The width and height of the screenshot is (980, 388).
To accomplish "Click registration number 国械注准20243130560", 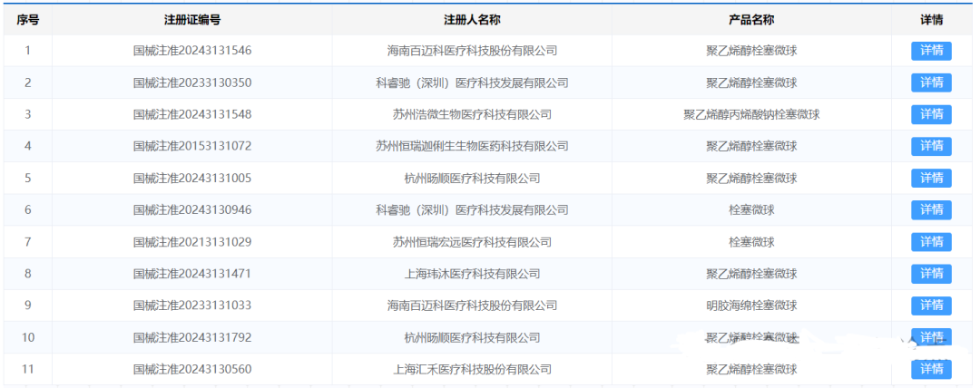I will click(191, 369).
